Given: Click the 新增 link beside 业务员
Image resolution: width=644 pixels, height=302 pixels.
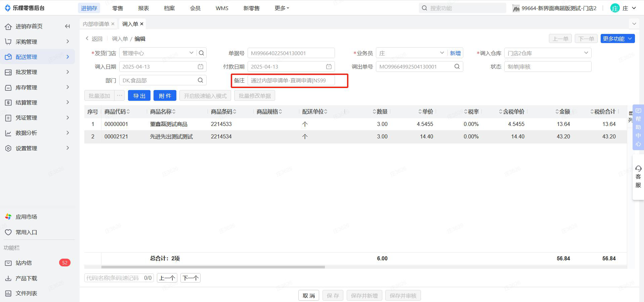Looking at the screenshot, I should coord(455,53).
